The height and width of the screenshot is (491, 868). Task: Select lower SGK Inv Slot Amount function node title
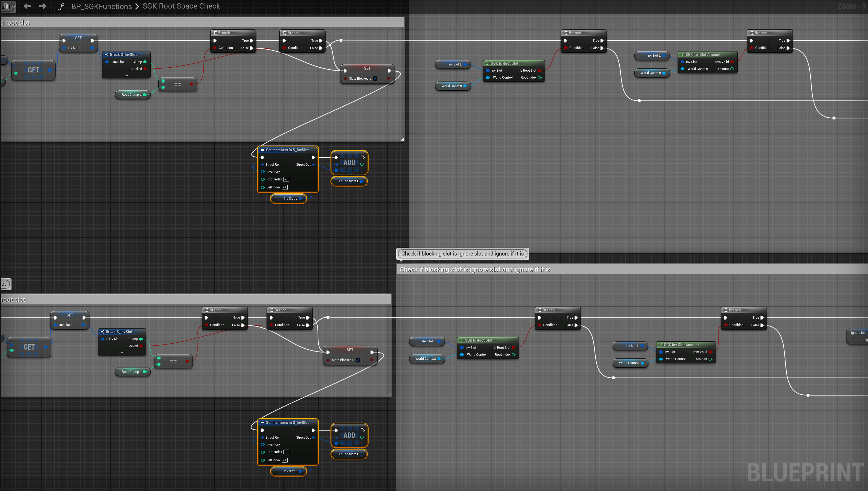pyautogui.click(x=681, y=345)
